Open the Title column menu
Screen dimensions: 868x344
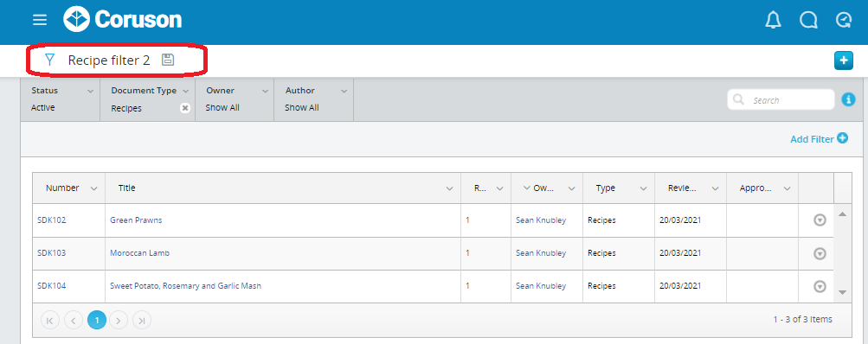pos(449,188)
